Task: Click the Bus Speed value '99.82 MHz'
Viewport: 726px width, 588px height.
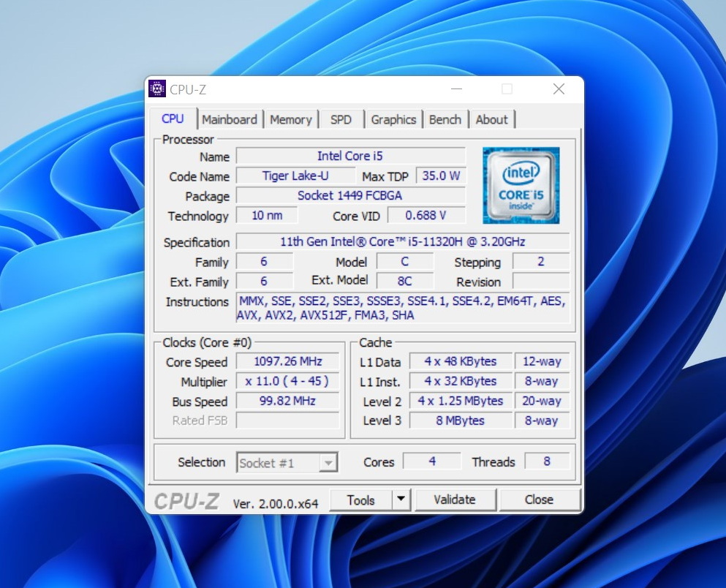Action: (287, 401)
